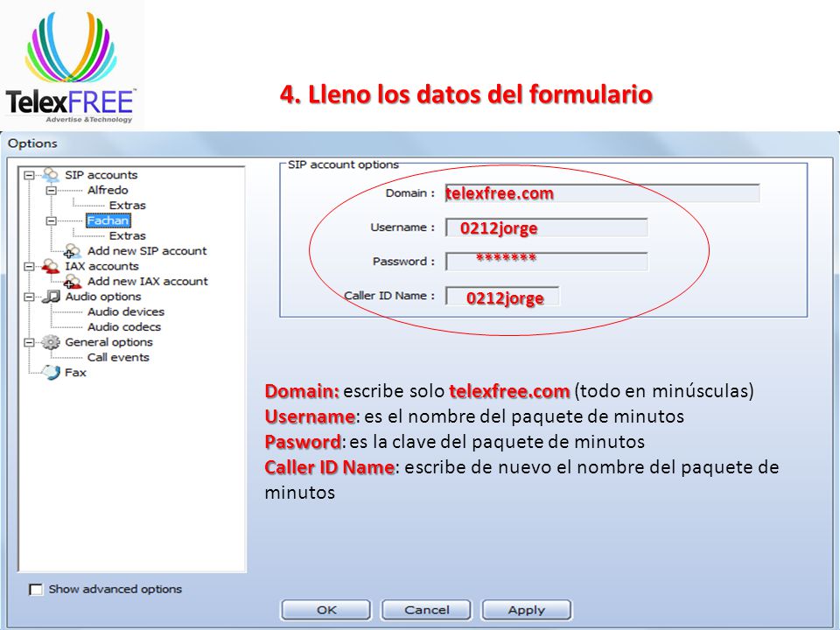
Task: Click the General options gear icon
Action: [51, 342]
